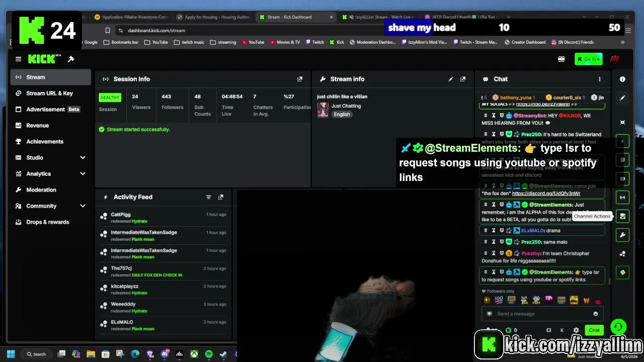644x362 pixels.
Task: Send message with the green Chat button
Action: point(594,330)
